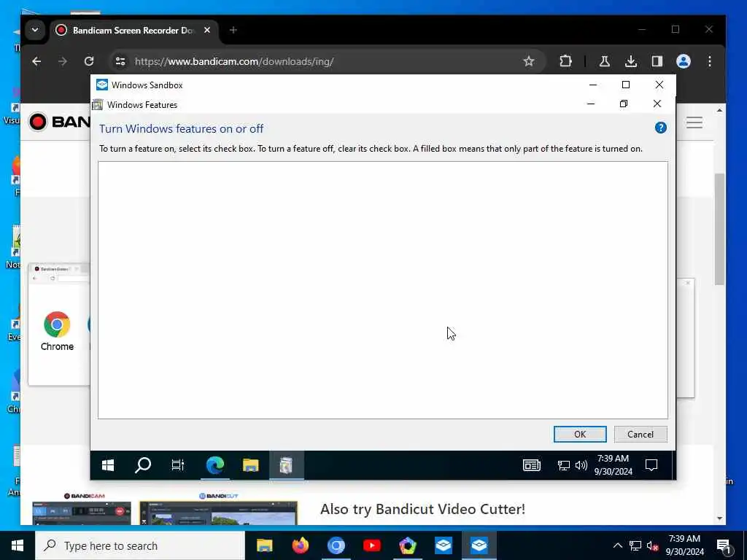Image resolution: width=747 pixels, height=560 pixels.
Task: Select the first Windows Sandbox taskbar icon
Action: [x=443, y=545]
